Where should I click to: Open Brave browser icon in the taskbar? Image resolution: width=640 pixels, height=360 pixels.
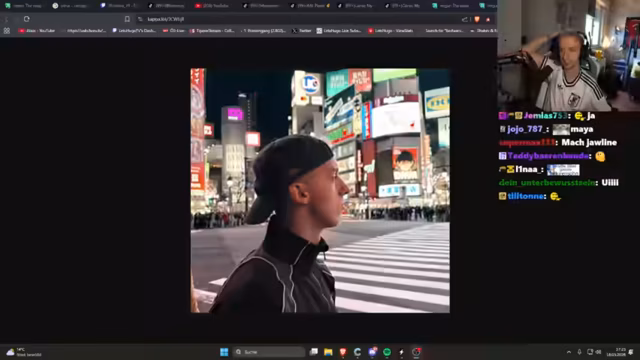343,352
